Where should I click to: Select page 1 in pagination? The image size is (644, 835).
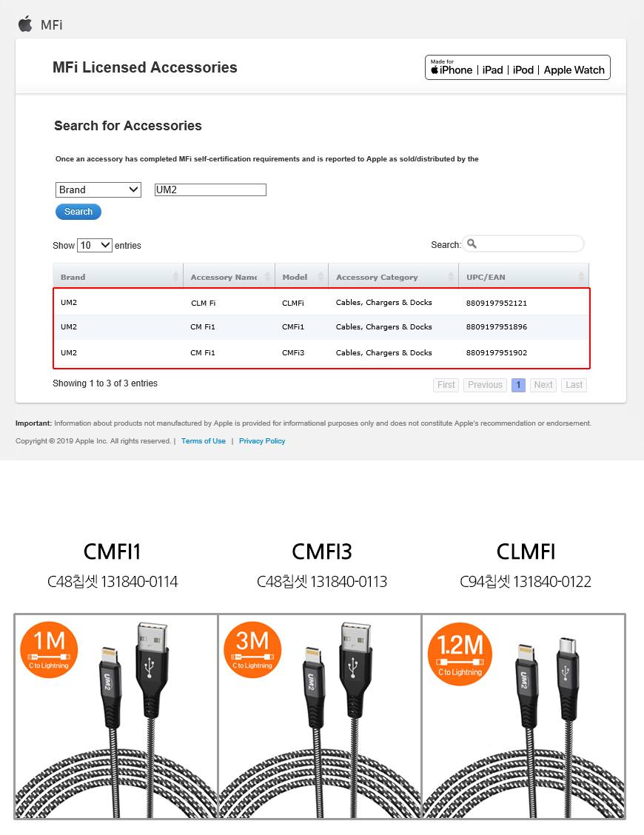[x=518, y=385]
